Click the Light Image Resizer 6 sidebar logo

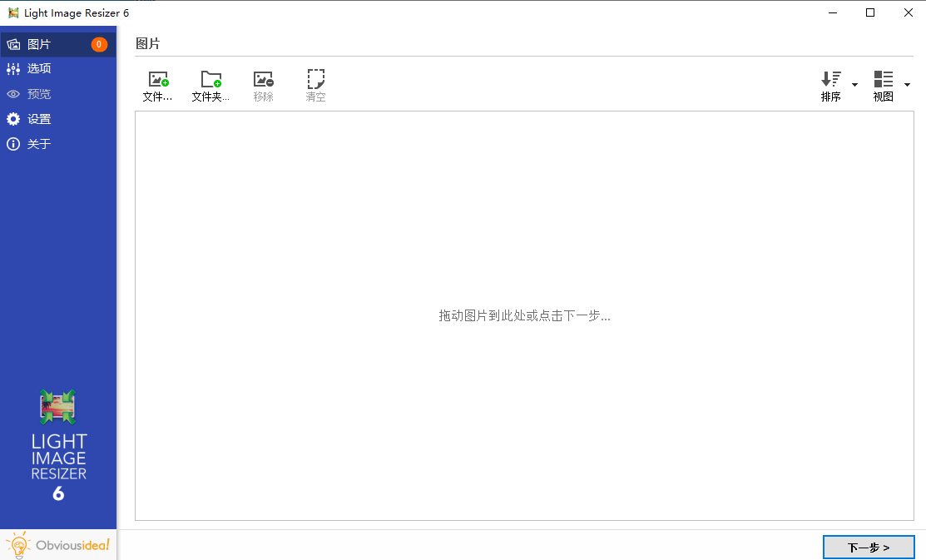pyautogui.click(x=57, y=409)
